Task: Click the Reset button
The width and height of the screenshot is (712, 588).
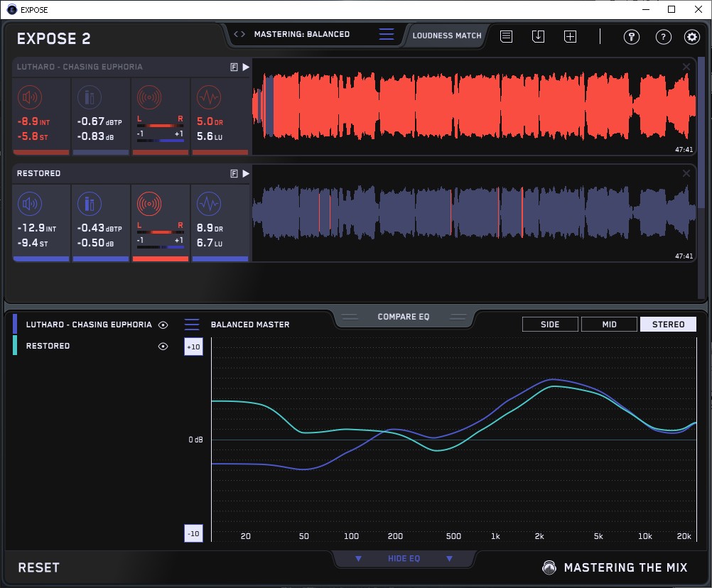Action: 39,567
